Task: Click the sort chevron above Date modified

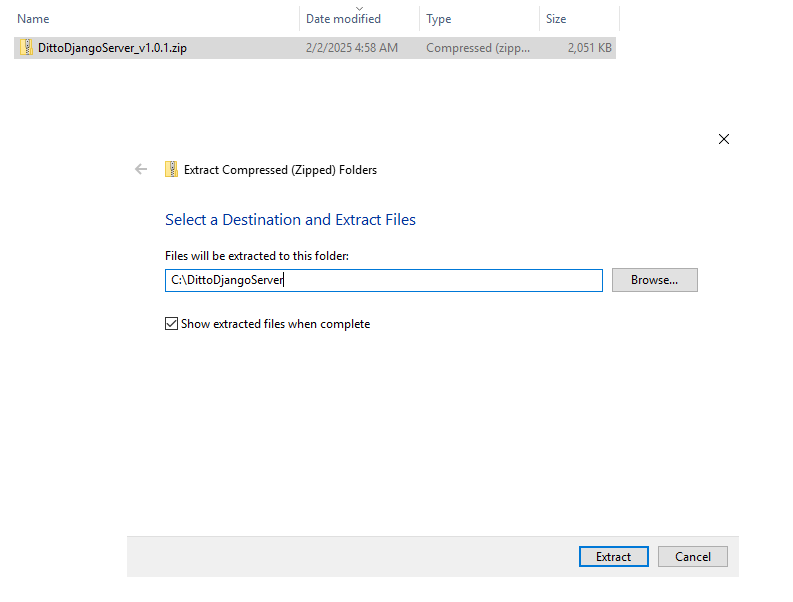Action: 360,8
